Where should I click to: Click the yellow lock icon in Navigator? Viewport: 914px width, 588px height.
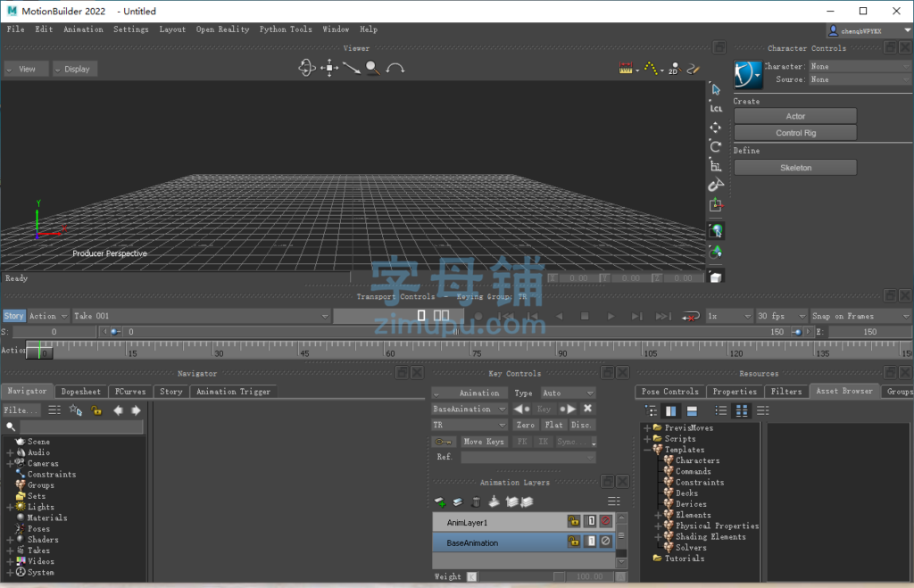pyautogui.click(x=96, y=410)
